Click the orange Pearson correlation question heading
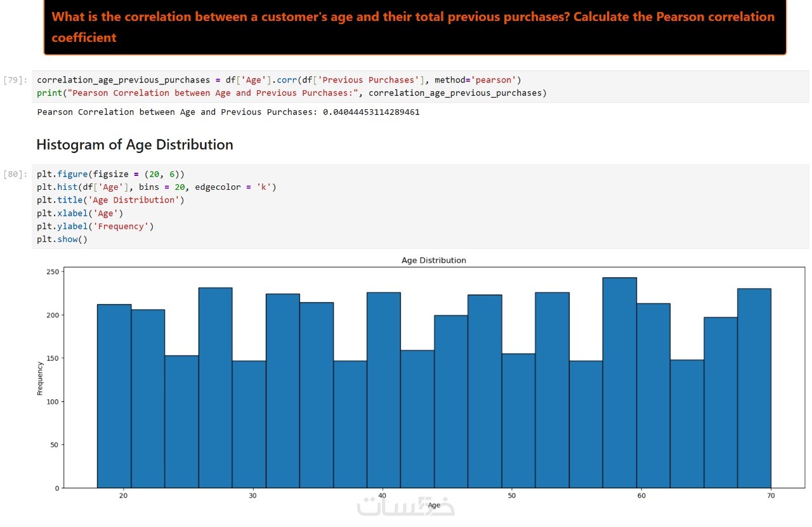Viewport: 812px width, 527px height. coord(412,27)
